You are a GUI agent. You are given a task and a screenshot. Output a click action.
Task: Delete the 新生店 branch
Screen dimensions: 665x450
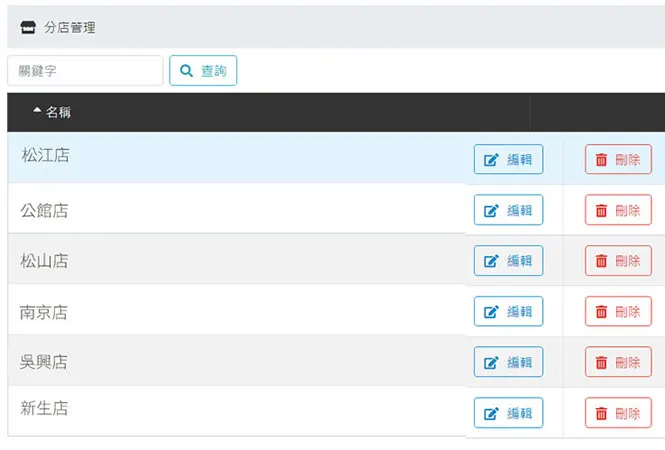click(618, 413)
